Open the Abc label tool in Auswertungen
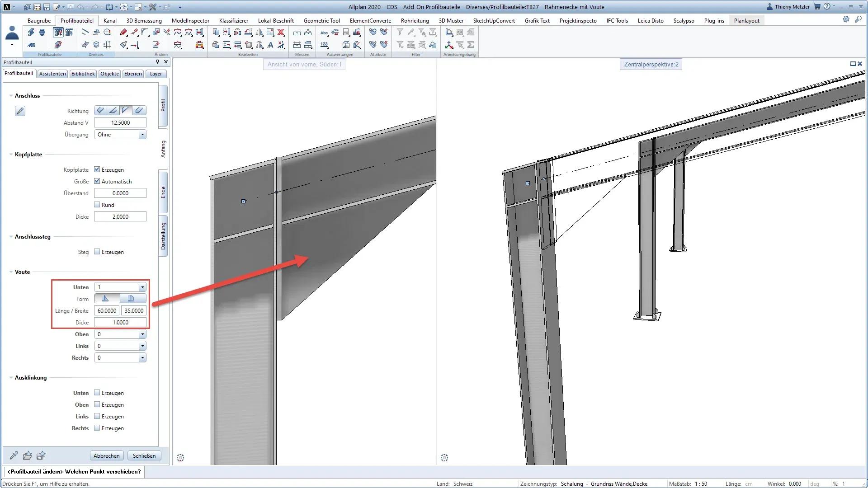868x488 pixels. pos(324,33)
